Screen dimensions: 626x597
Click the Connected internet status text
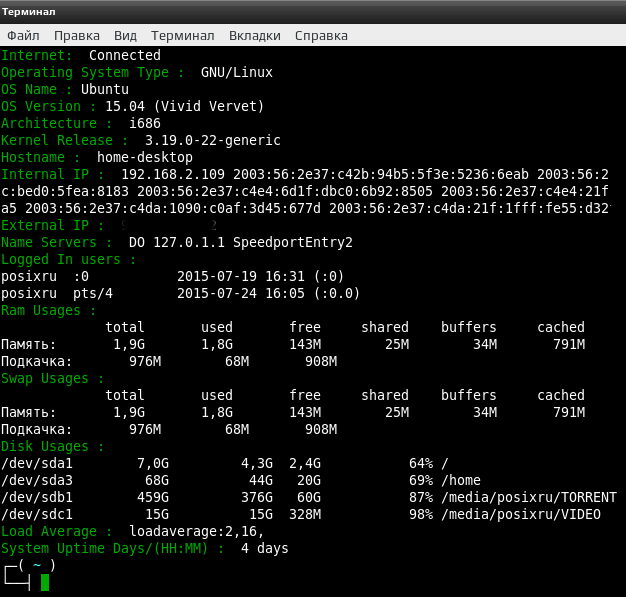pyautogui.click(x=125, y=56)
